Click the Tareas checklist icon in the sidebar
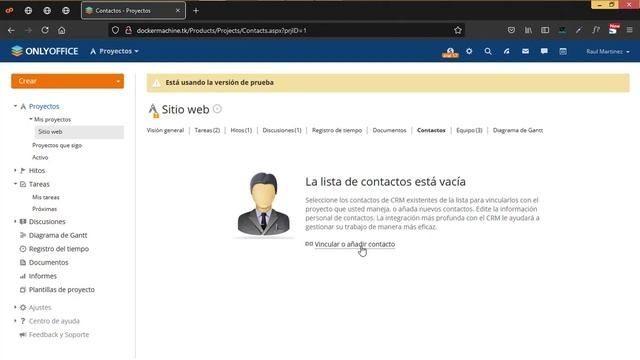Image resolution: width=640 pixels, height=360 pixels. [x=23, y=184]
